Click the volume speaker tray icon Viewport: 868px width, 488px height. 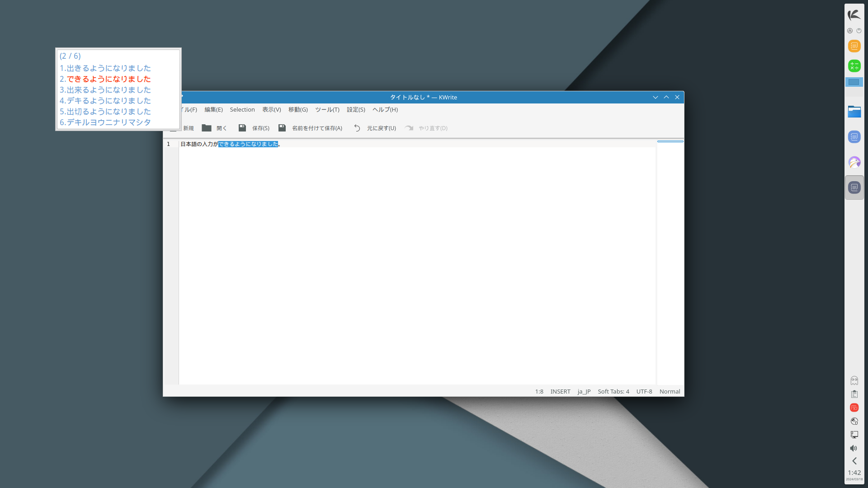tap(854, 448)
